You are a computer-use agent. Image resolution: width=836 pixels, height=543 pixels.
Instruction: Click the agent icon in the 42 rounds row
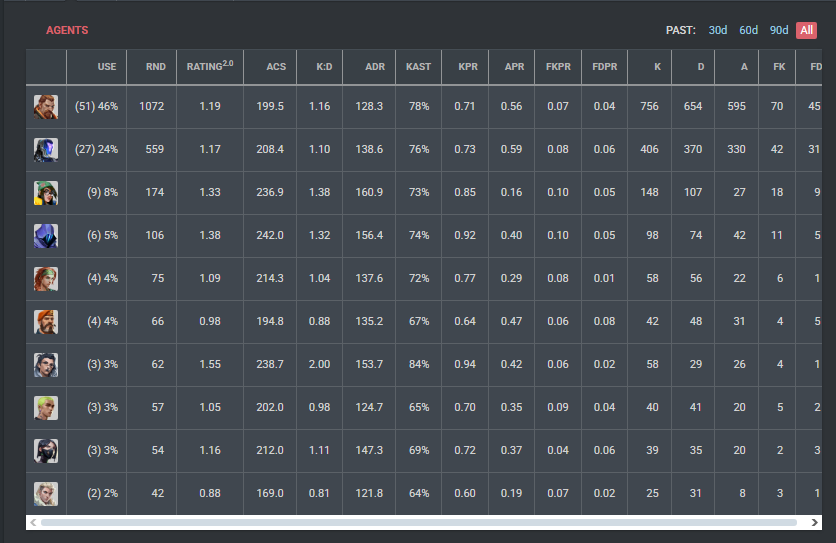pos(46,494)
